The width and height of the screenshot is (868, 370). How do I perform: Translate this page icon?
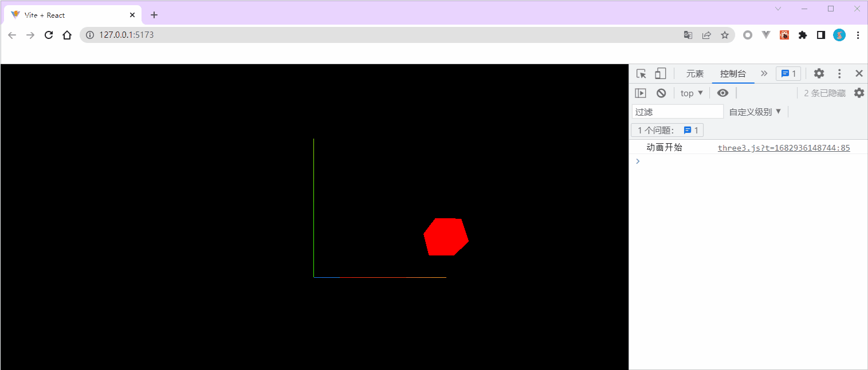688,35
